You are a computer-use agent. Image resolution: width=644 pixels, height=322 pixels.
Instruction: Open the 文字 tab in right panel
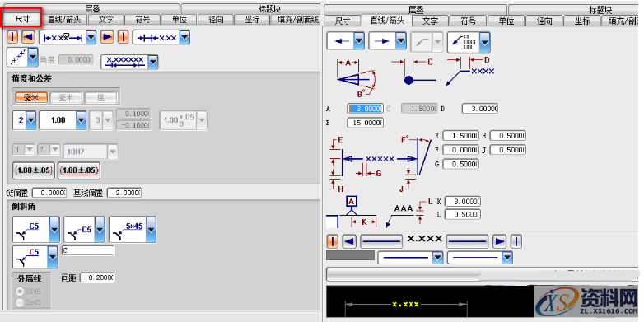pos(430,21)
